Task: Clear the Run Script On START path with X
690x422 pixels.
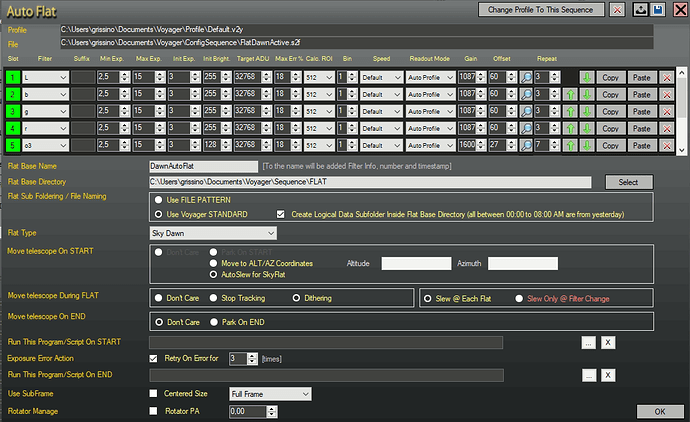Action: click(608, 342)
